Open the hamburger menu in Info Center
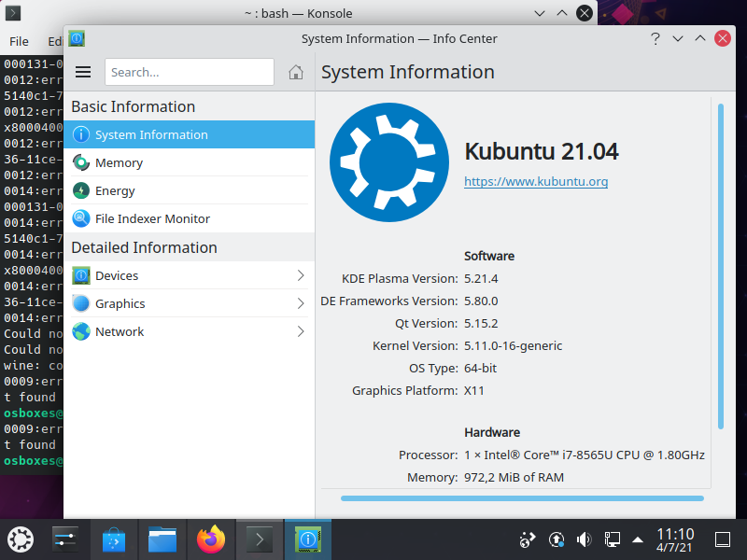747x560 pixels. point(83,72)
